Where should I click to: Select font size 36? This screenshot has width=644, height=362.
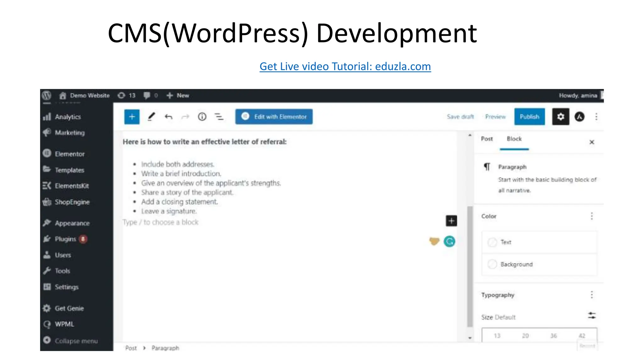[553, 336]
